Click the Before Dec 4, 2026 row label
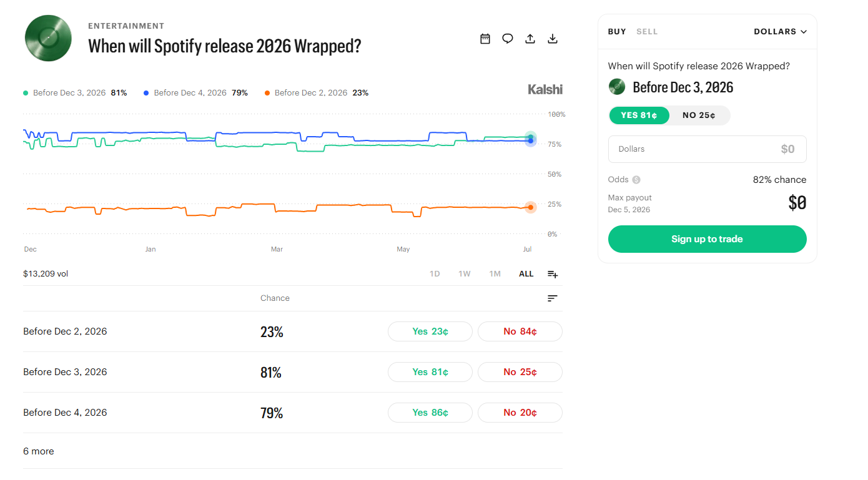This screenshot has width=868, height=480. pyautogui.click(x=65, y=413)
